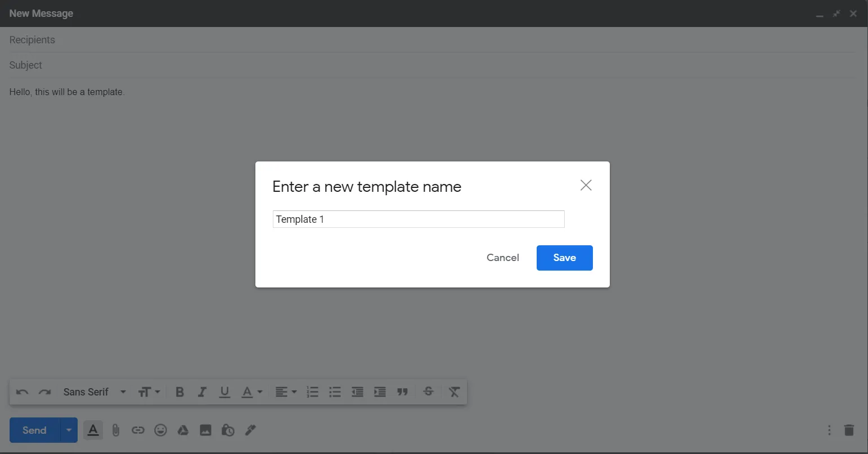Insert files using Google Drive icon
Screen dimensions: 868x454
pyautogui.click(x=183, y=430)
